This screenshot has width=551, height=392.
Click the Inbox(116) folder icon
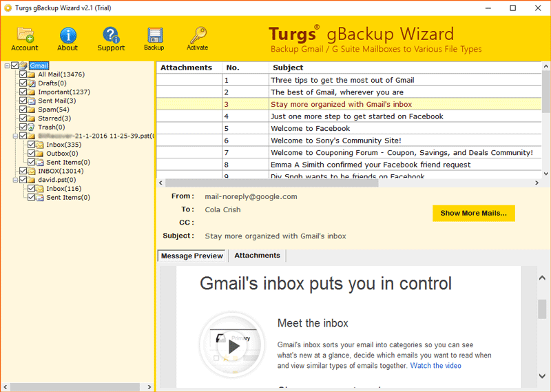tap(40, 189)
